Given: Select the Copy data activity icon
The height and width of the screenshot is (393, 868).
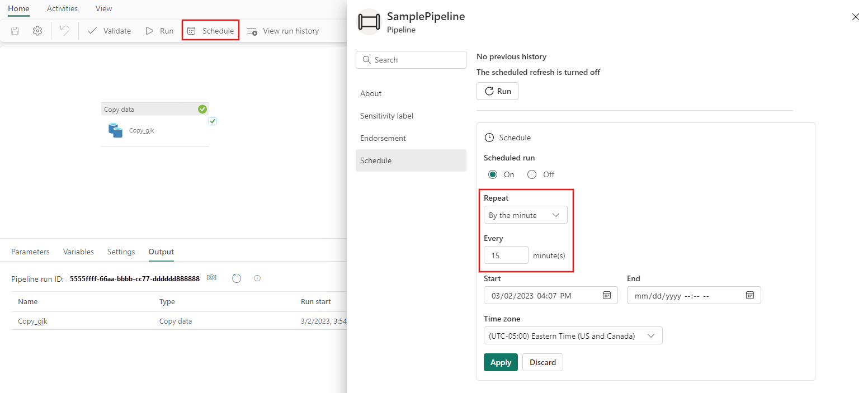Looking at the screenshot, I should [x=115, y=130].
